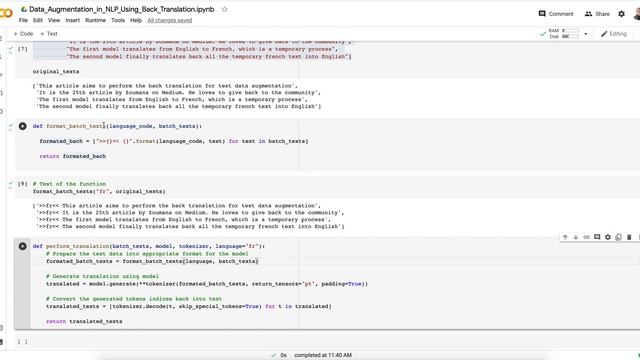Screen dimensions: 640x360
Task: Click the 'def perform_translation' header line
Action: click(149, 247)
